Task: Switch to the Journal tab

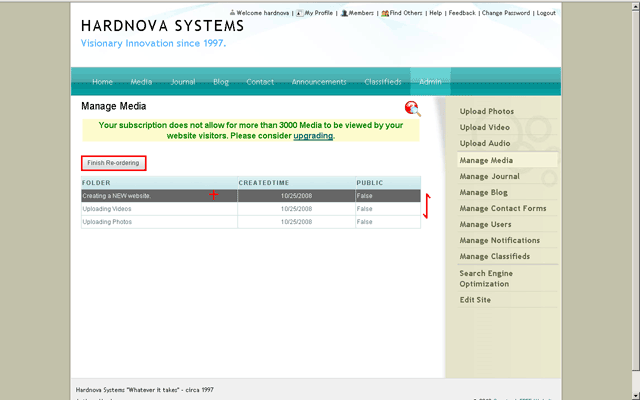Action: point(183,82)
